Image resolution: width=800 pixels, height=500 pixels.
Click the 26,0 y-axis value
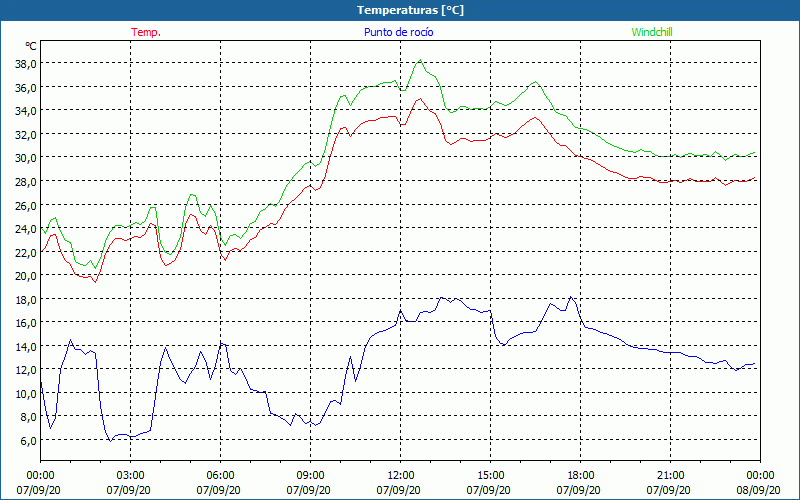(26, 206)
